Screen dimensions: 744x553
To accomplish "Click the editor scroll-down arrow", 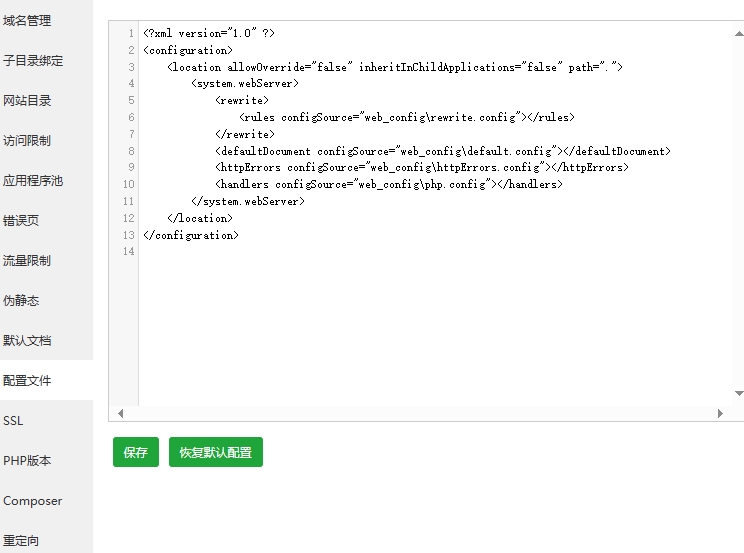I will 739,393.
